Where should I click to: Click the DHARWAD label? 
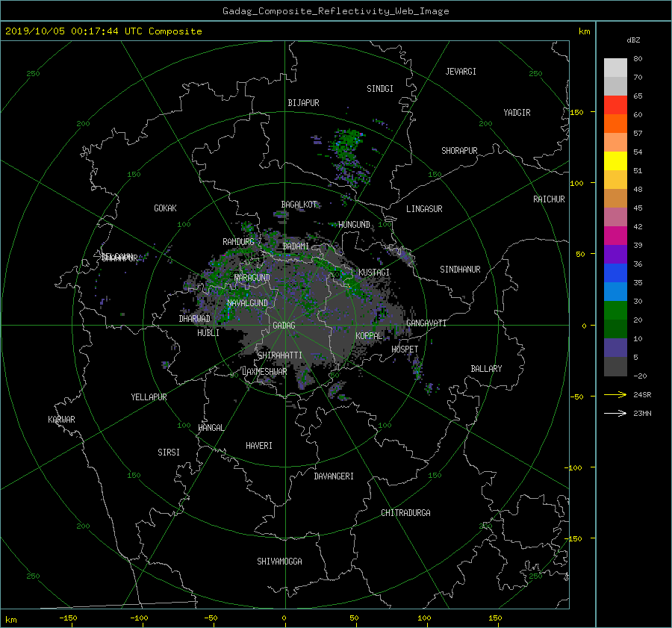195,319
